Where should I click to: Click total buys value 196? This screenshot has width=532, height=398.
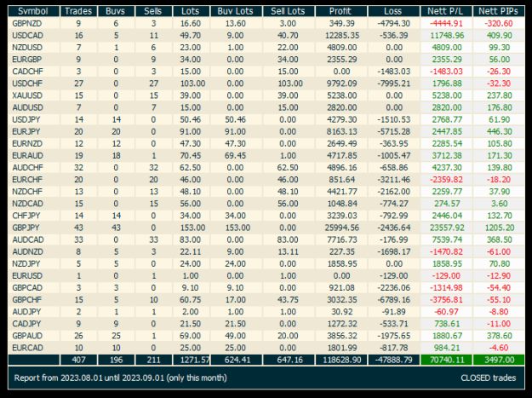tap(116, 360)
